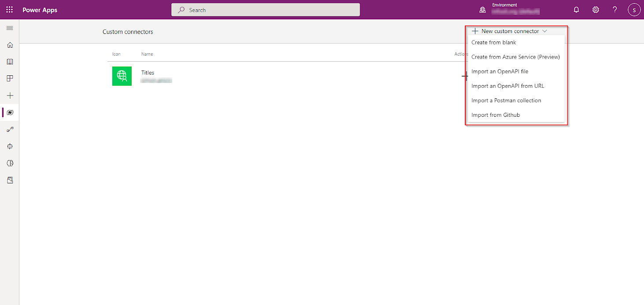Screen dimensions: 644x305
Task: Open the app launcher waffle icon
Action: point(9,10)
